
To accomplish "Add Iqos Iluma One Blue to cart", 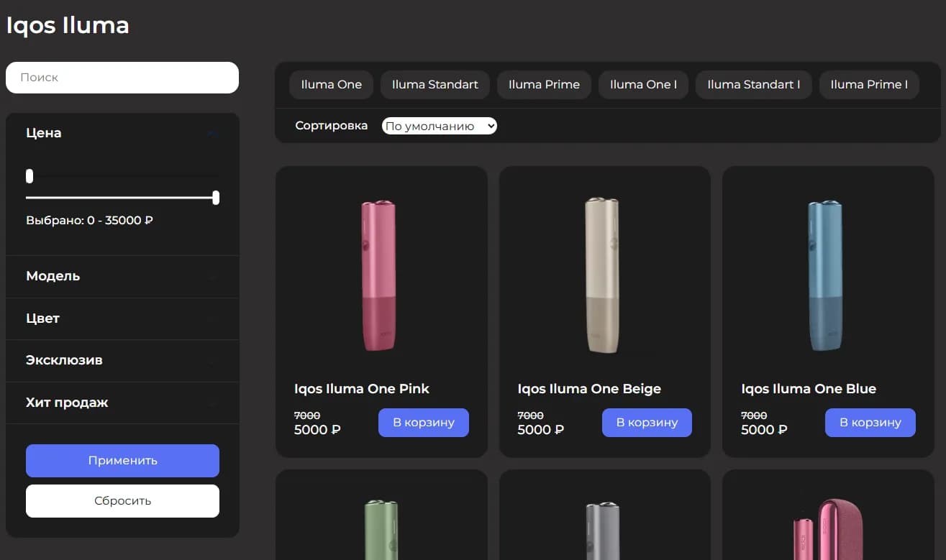I will pos(870,423).
